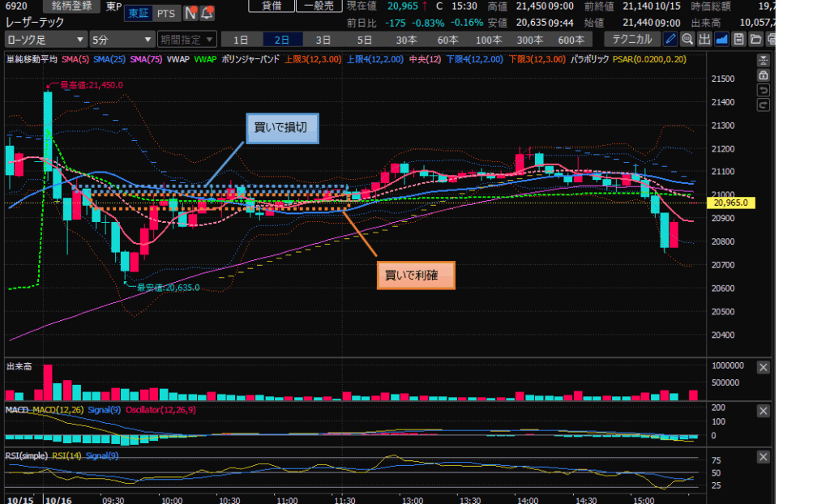Screen dimensions: 830x504
Task: Click the magnifier zoom icon
Action: pyautogui.click(x=687, y=39)
